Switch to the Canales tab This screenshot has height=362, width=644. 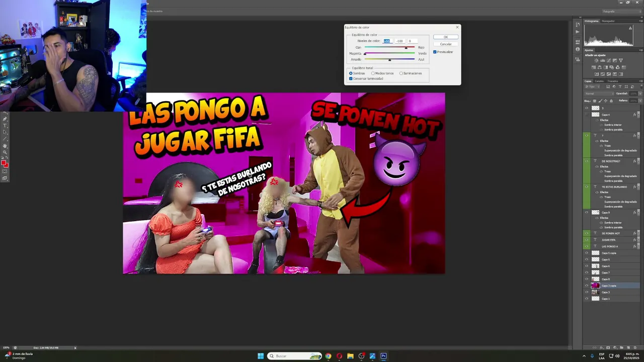pyautogui.click(x=599, y=81)
